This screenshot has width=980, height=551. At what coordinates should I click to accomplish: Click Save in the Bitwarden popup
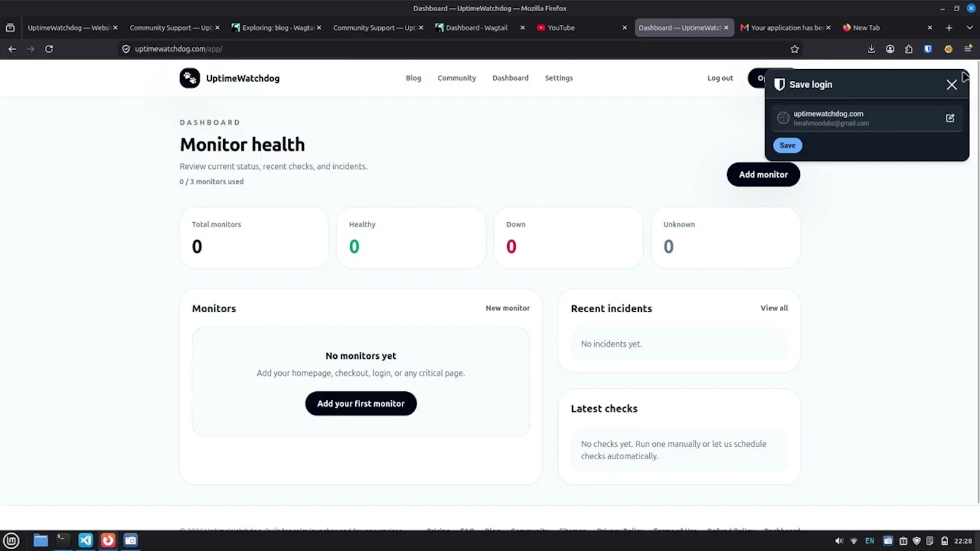[x=788, y=145]
